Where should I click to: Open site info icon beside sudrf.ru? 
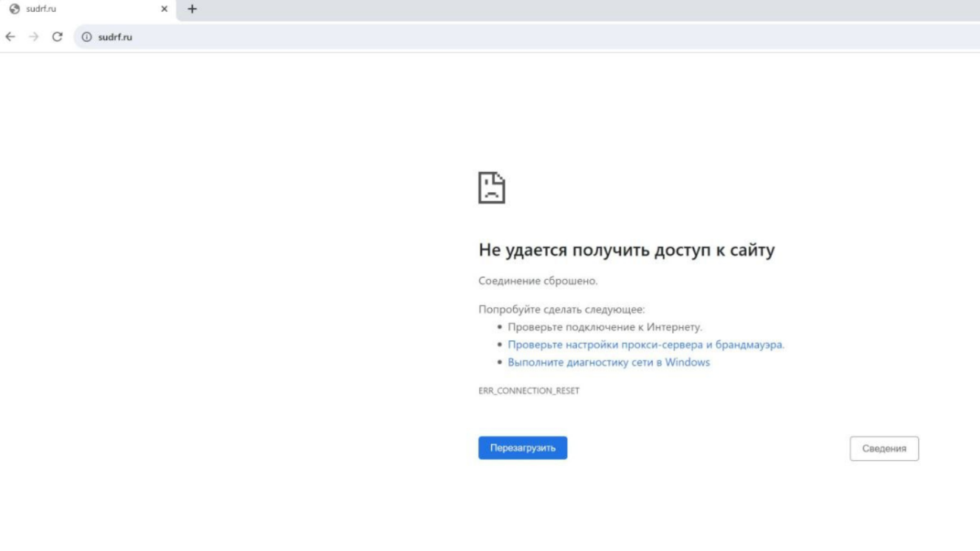pos(86,37)
